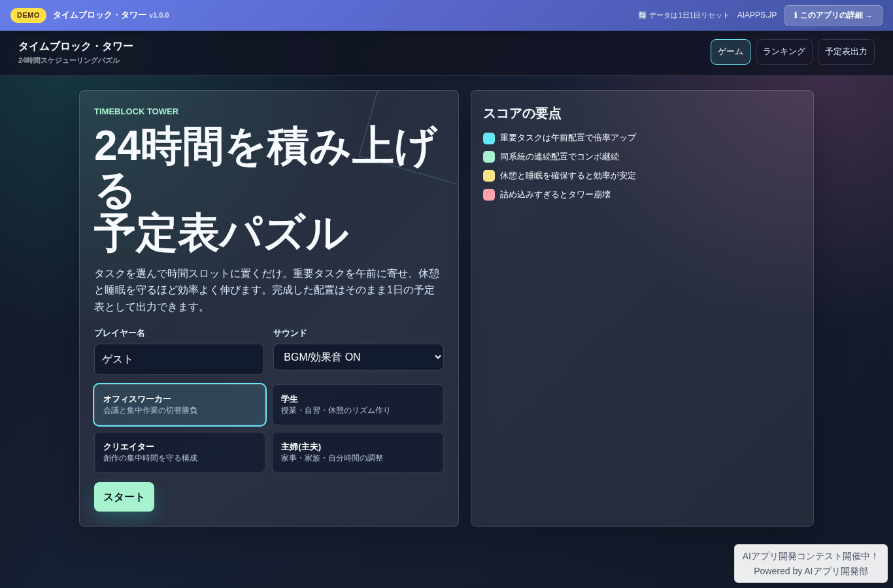
Task: Select the クリエイター role card
Action: coord(180,452)
